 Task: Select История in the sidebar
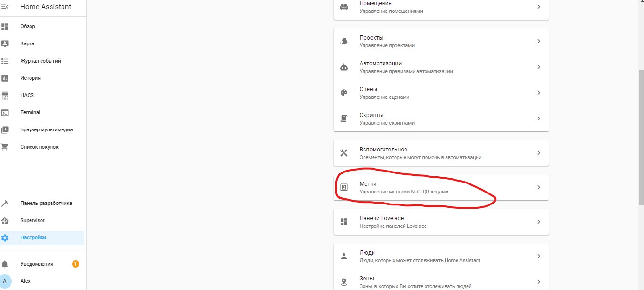click(31, 78)
